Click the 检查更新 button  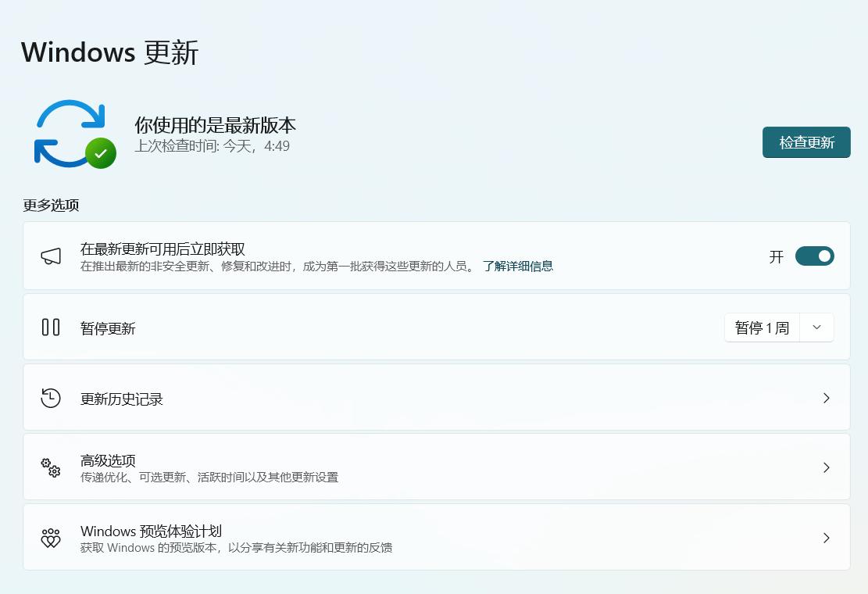(x=806, y=142)
